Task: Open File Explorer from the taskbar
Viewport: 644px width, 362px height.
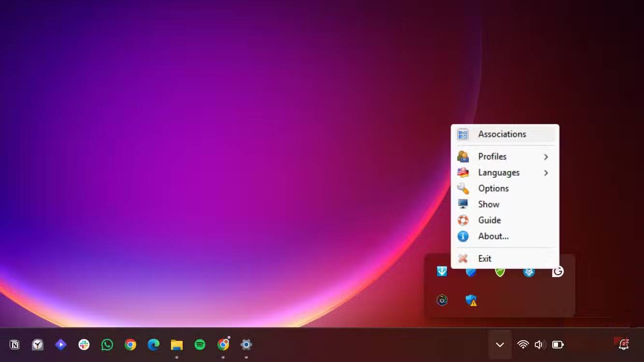Action: (x=177, y=345)
